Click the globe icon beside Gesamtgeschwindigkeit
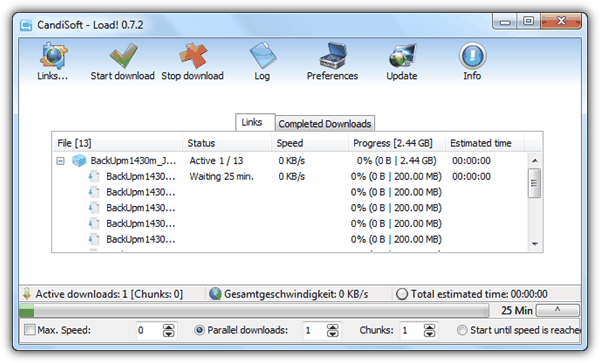 (x=215, y=294)
